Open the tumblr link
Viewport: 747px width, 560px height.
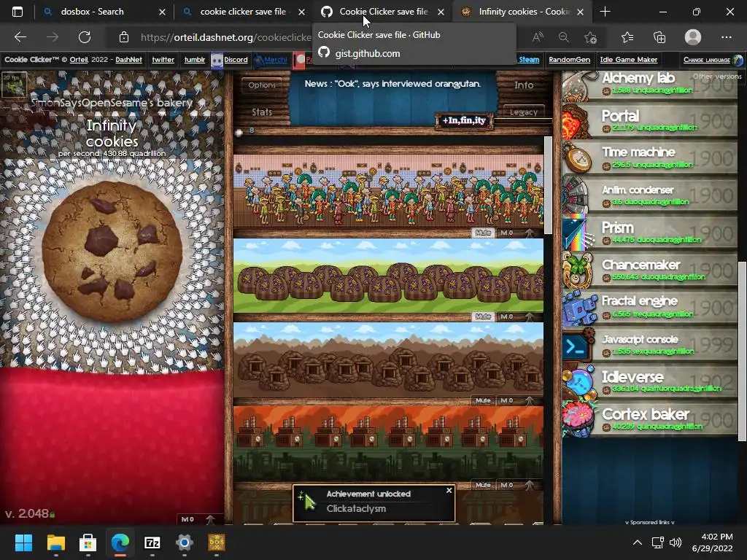[x=194, y=60]
